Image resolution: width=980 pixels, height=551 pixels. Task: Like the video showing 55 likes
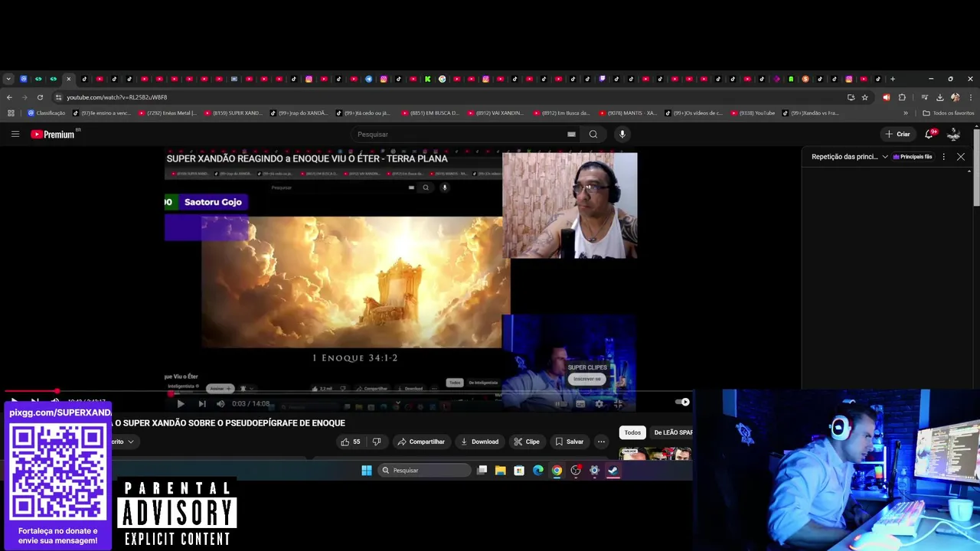click(351, 442)
